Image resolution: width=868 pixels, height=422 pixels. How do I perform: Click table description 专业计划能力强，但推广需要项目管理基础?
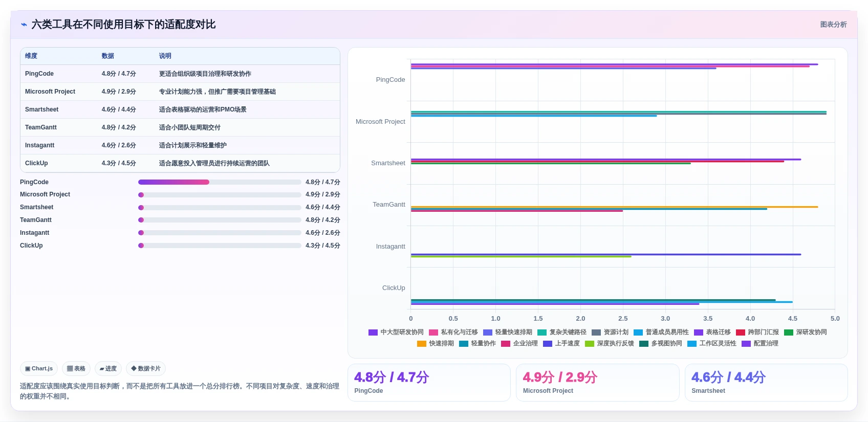click(217, 92)
